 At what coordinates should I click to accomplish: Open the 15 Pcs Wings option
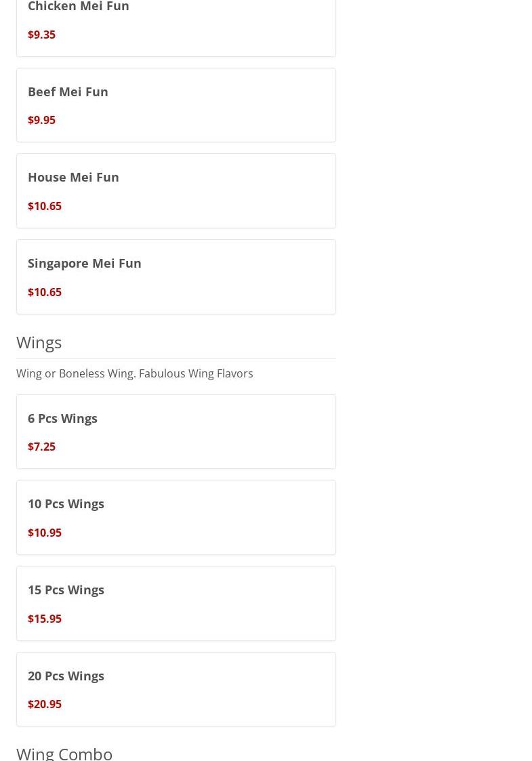click(x=176, y=603)
